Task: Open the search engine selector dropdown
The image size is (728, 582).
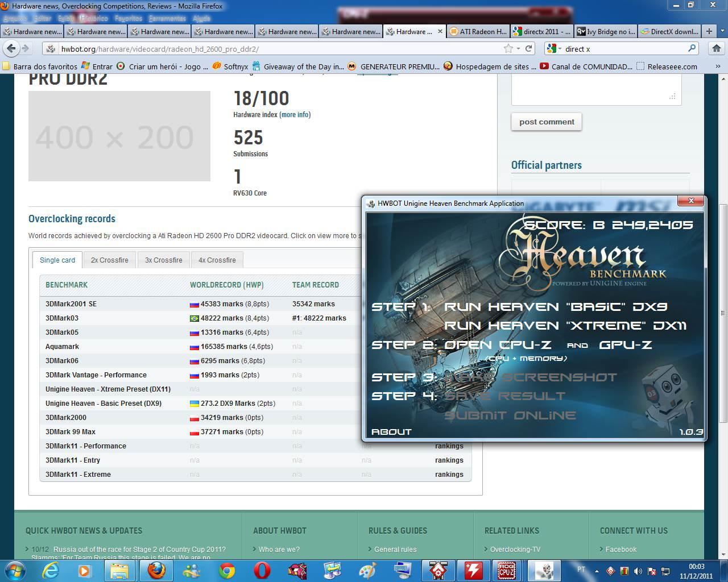Action: (553, 49)
